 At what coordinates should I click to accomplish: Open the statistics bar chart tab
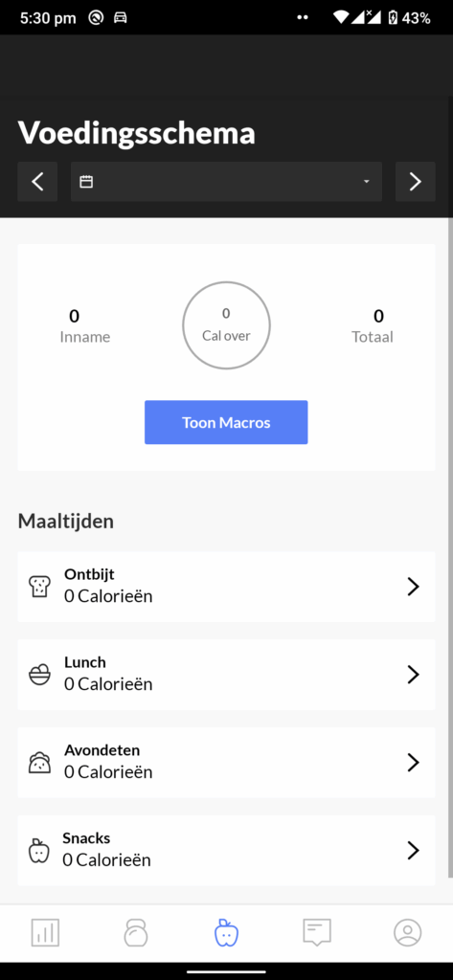45,932
